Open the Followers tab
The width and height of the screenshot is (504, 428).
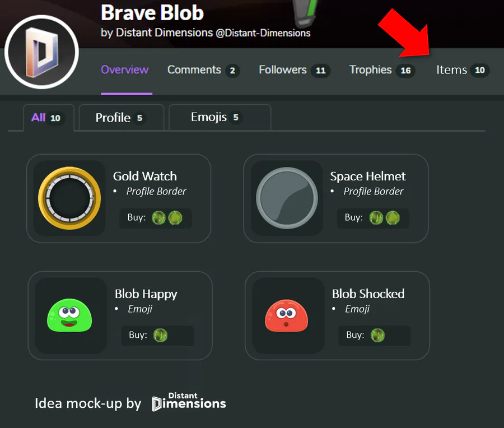coord(295,70)
